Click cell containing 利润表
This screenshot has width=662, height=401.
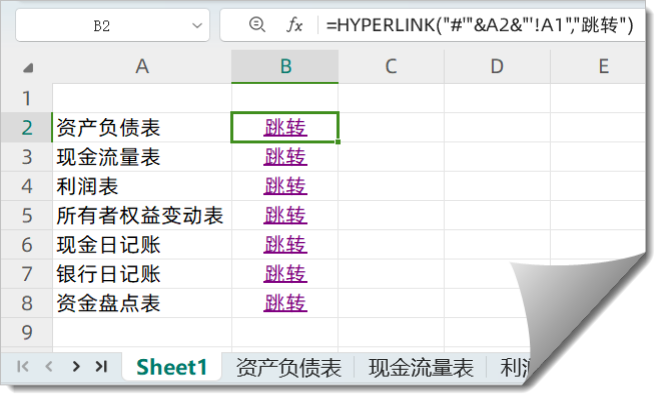pyautogui.click(x=142, y=186)
